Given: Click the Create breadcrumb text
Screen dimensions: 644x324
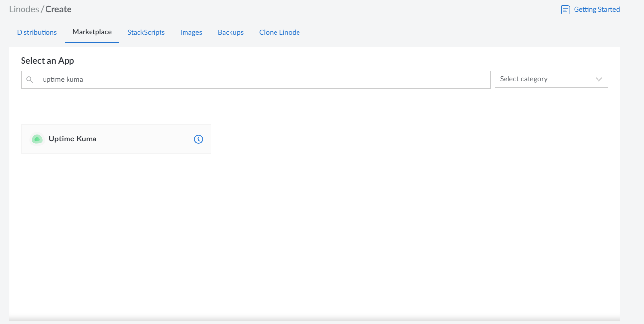Looking at the screenshot, I should click(x=58, y=9).
